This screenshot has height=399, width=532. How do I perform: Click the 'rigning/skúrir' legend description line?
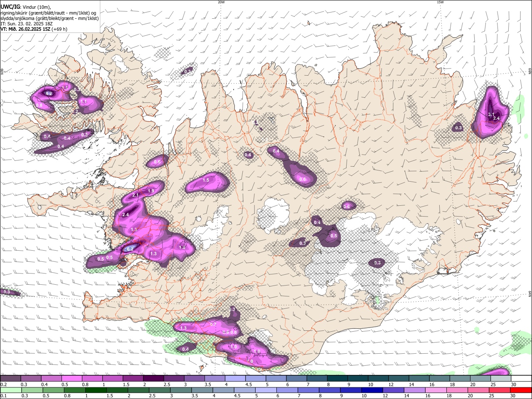tap(48, 13)
